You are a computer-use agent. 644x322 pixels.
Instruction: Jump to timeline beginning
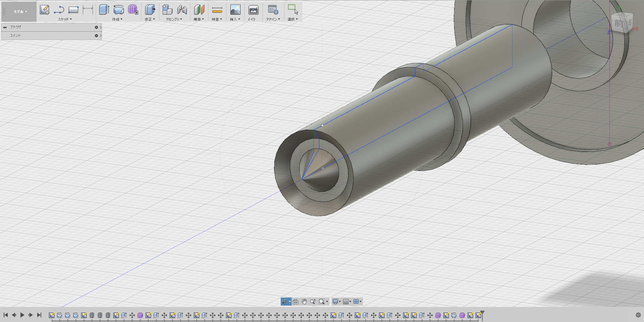[x=6, y=315]
